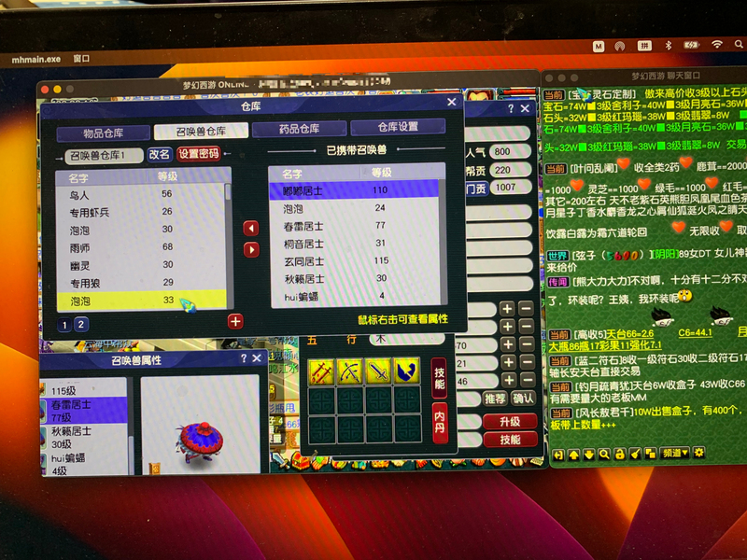Image resolution: width=747 pixels, height=560 pixels.
Task: Open help in 召唤兽属性 panel
Action: click(x=244, y=358)
